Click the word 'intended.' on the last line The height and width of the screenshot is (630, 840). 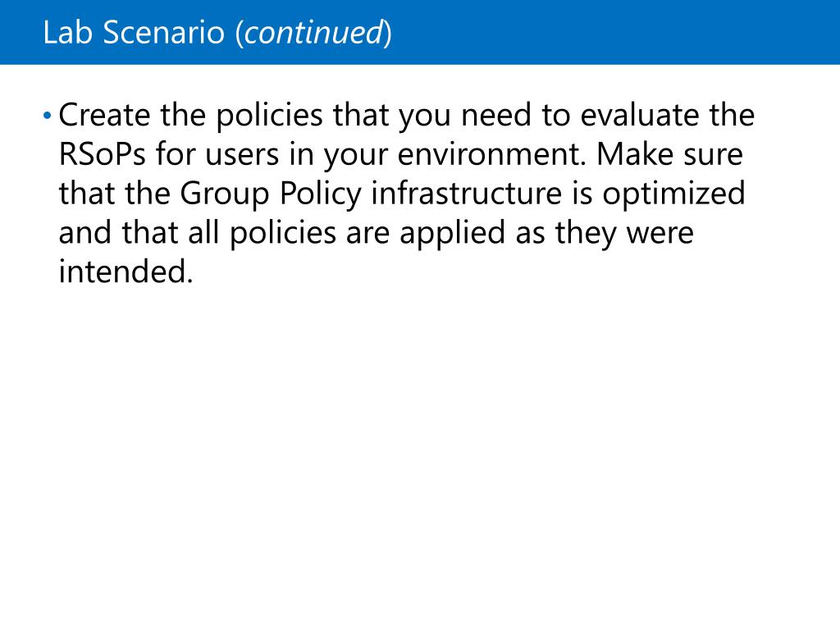click(x=126, y=271)
